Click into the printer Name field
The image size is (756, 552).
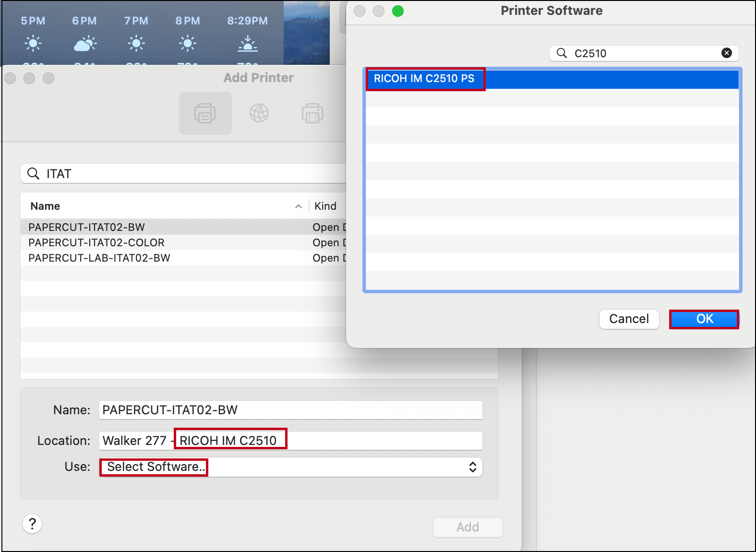click(290, 410)
